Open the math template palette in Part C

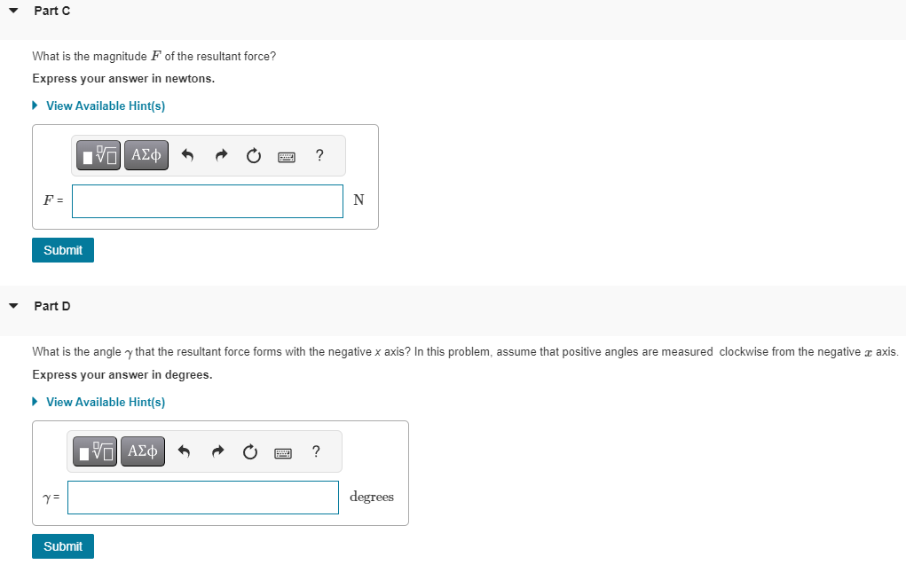click(x=98, y=154)
